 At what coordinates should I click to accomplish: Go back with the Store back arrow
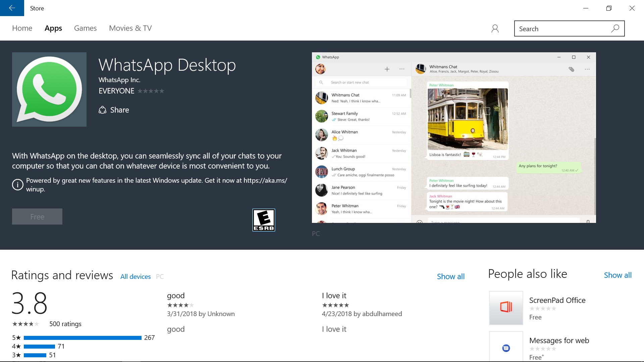(12, 8)
